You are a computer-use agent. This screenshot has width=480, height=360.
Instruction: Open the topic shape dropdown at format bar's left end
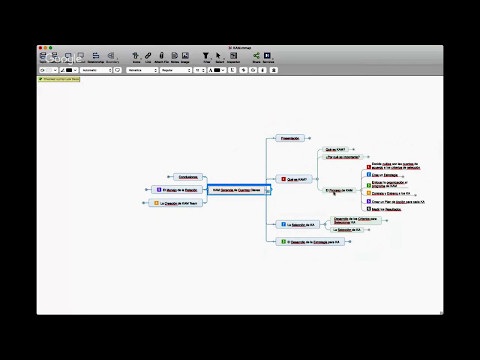click(x=49, y=70)
